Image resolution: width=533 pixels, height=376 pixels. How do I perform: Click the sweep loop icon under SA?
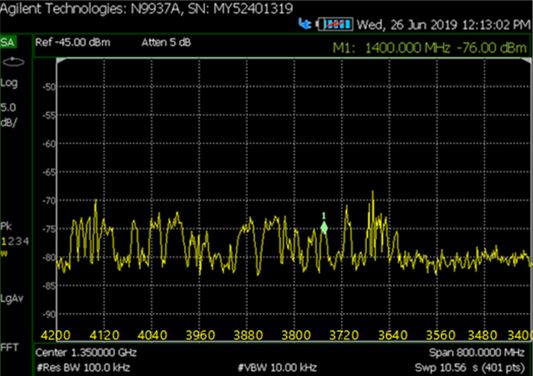point(13,62)
